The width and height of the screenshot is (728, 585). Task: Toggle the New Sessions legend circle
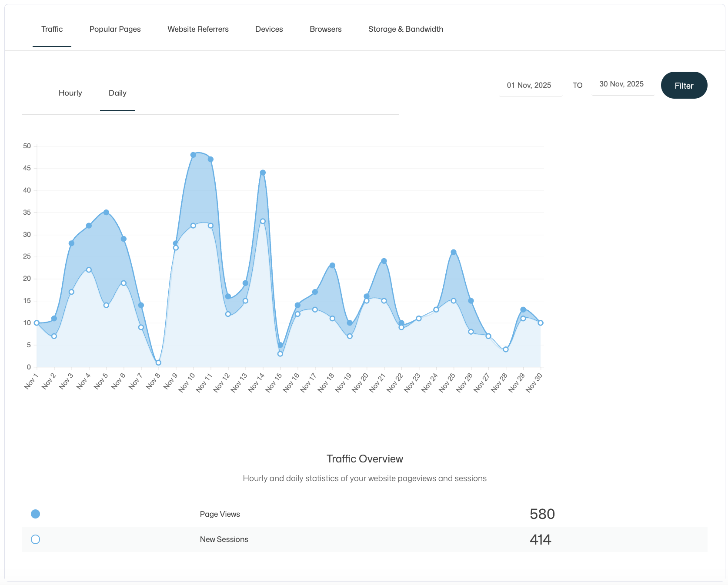(36, 539)
